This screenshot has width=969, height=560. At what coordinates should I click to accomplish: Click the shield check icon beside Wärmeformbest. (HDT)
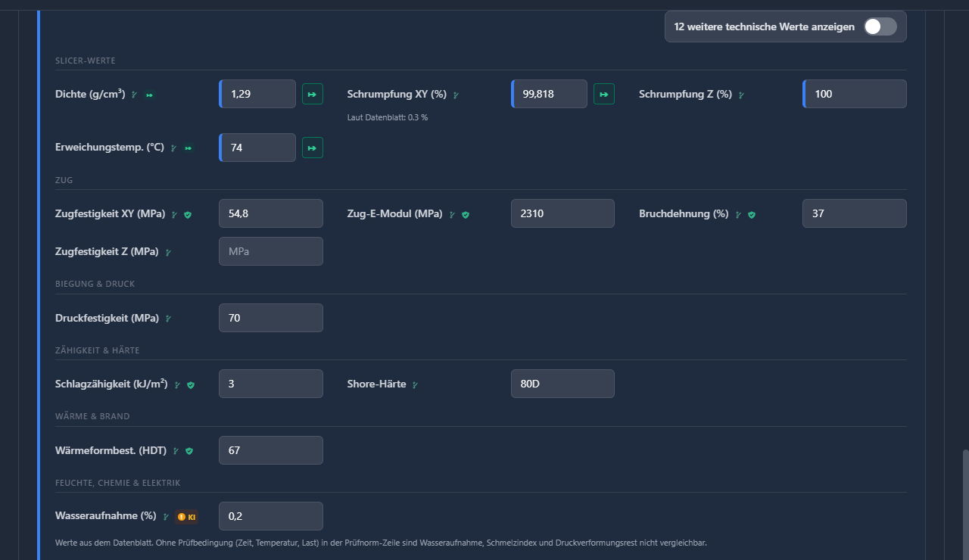pyautogui.click(x=189, y=451)
